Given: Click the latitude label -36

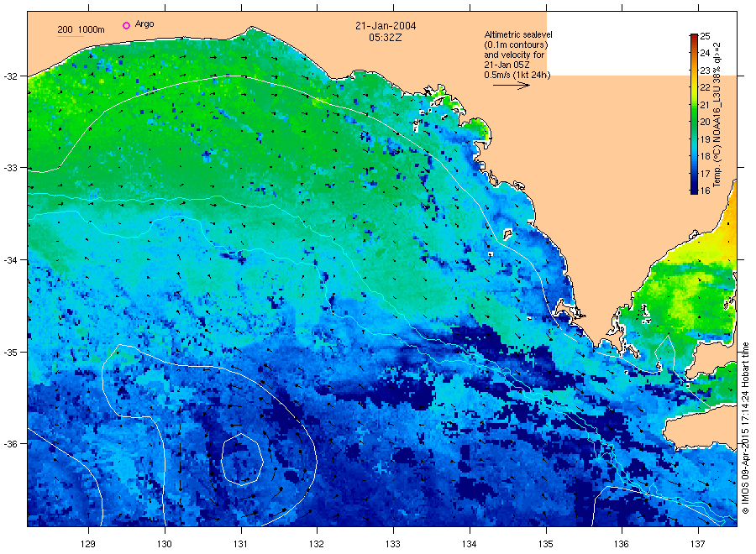Looking at the screenshot, I should (x=9, y=444).
